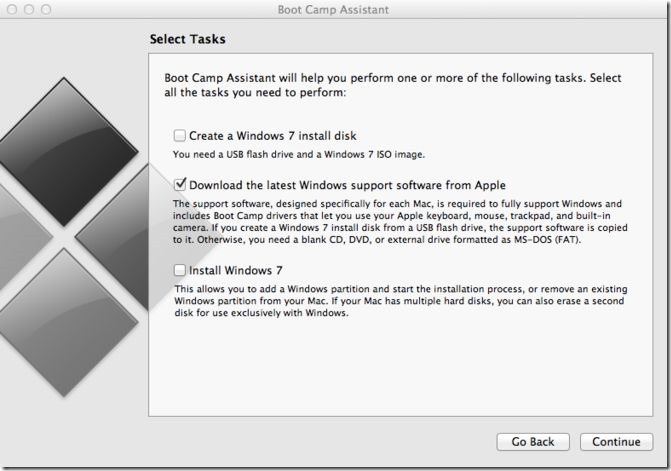Viewport: 671px width, 471px height.
Task: Click the Select Tasks heading
Action: coord(187,39)
